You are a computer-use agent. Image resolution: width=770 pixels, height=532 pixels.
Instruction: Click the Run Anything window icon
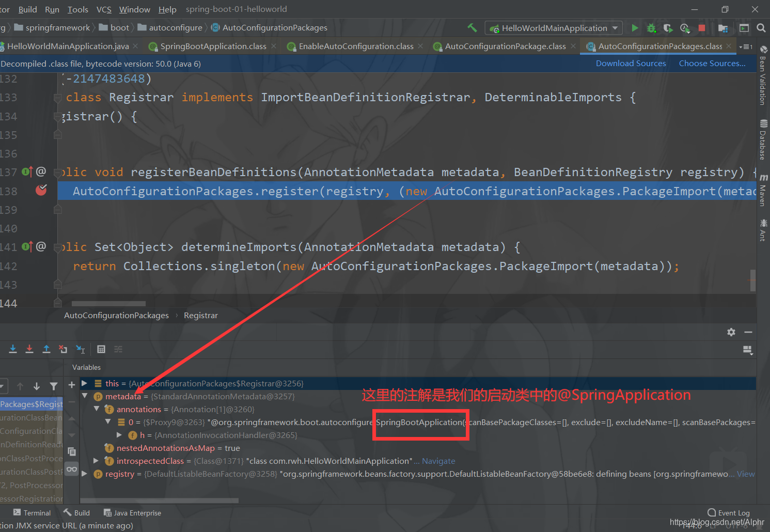tap(744, 28)
